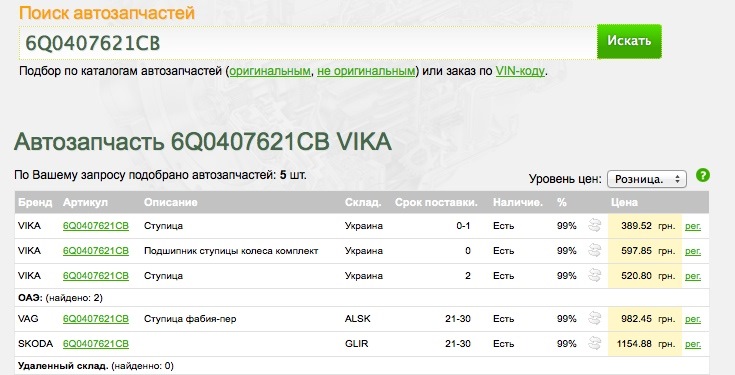
Task: Click the Ступица фабия-пер description
Action: coord(190,319)
